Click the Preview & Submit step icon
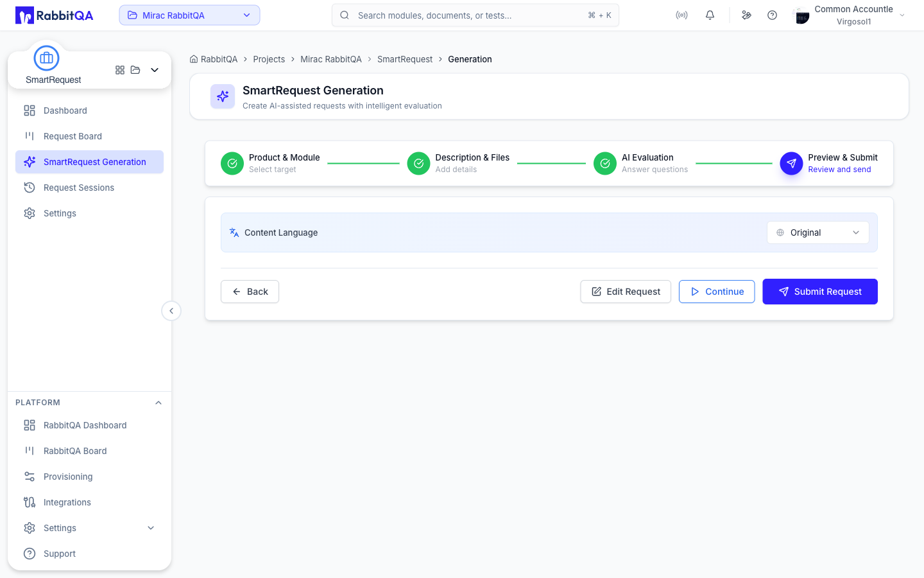924x578 pixels. (791, 163)
